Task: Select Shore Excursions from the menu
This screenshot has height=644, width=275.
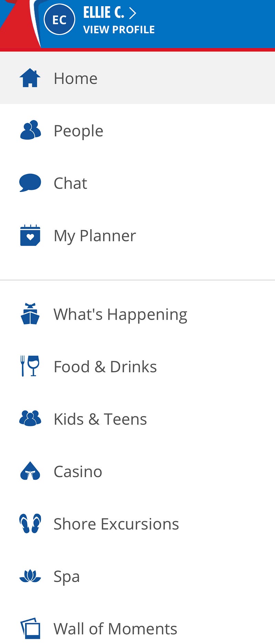Action: [x=116, y=524]
